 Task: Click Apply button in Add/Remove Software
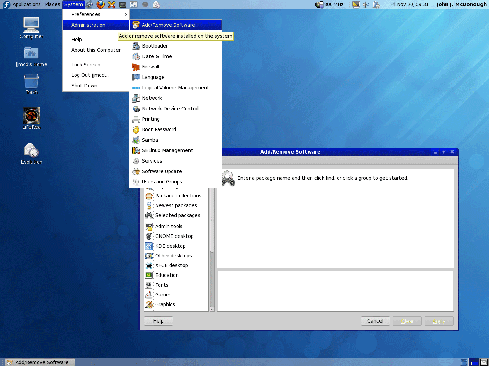coord(439,321)
